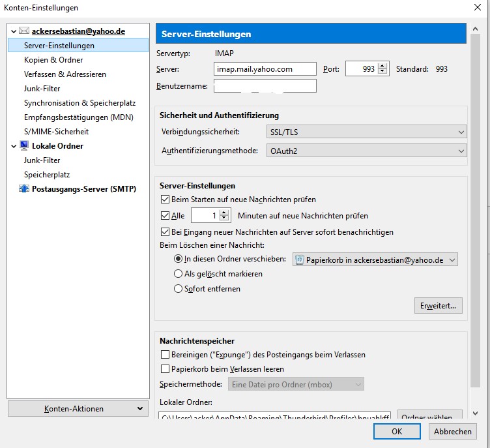Click the Server input field
Viewport: 490px width, 448px height.
265,69
